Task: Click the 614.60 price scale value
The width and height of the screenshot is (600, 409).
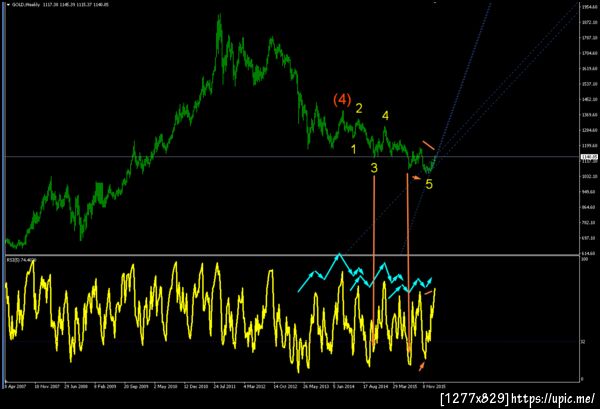Action: [589, 253]
